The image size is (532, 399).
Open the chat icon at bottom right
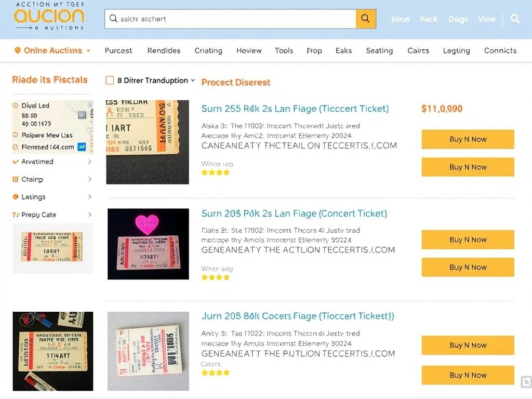pyautogui.click(x=526, y=382)
